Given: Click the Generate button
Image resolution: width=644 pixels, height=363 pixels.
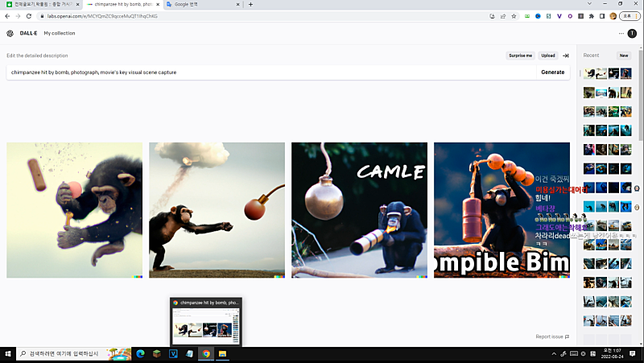Looking at the screenshot, I should click(553, 72).
